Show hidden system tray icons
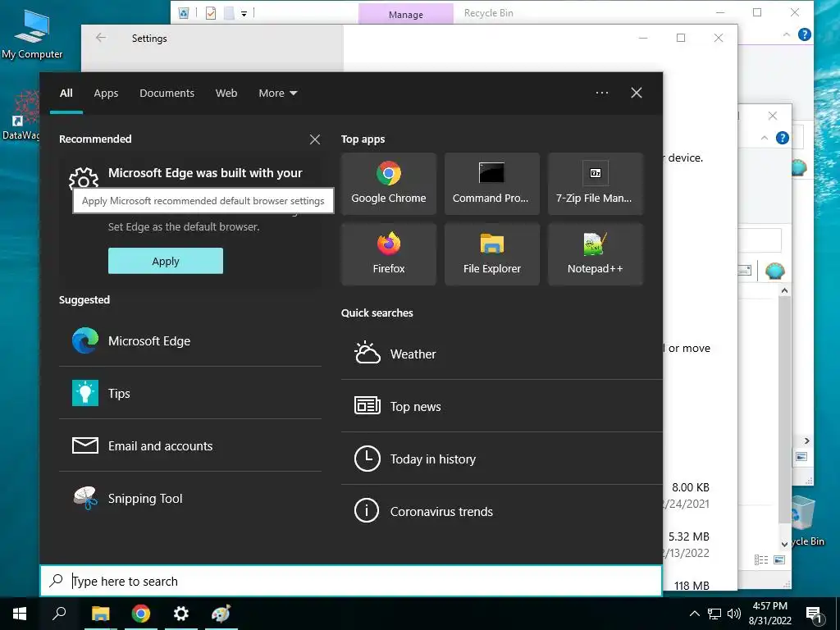This screenshot has height=630, width=840. point(694,614)
